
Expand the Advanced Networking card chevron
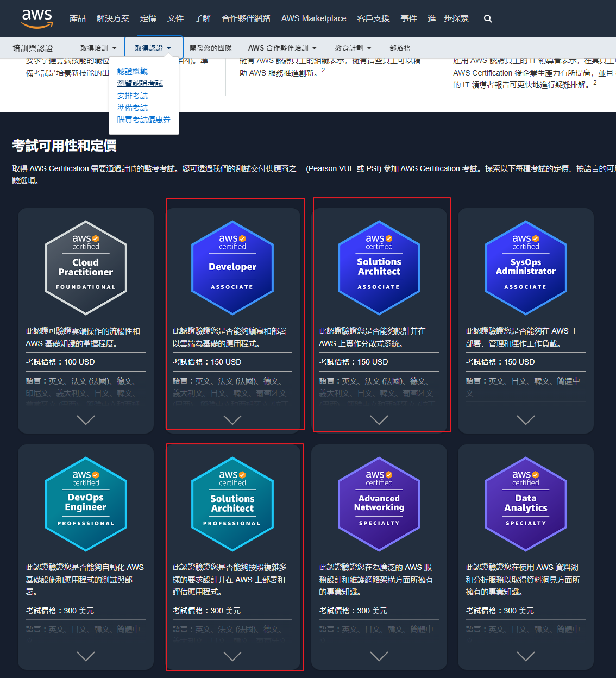[x=379, y=656]
